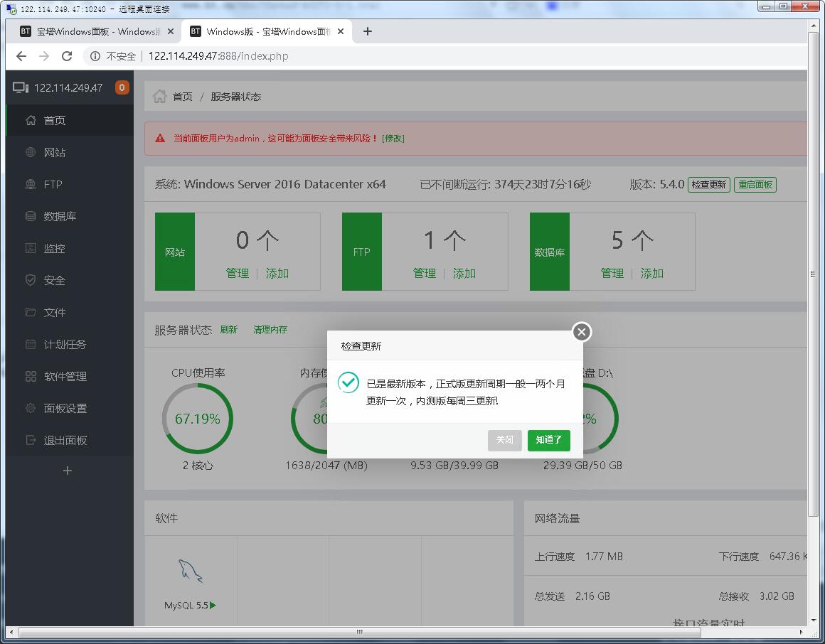Click 添加 under the 数据库 count
This screenshot has width=825, height=644.
[652, 274]
